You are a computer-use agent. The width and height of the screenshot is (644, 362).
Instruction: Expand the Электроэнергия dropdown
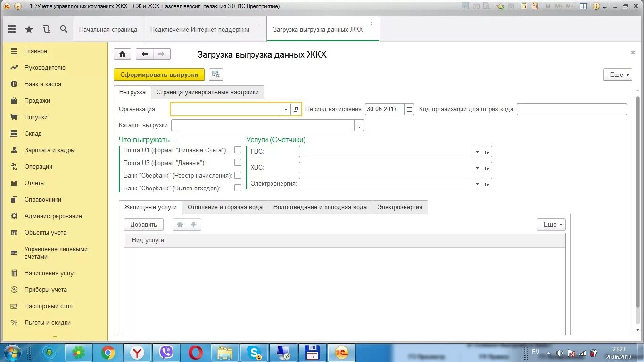(x=477, y=184)
